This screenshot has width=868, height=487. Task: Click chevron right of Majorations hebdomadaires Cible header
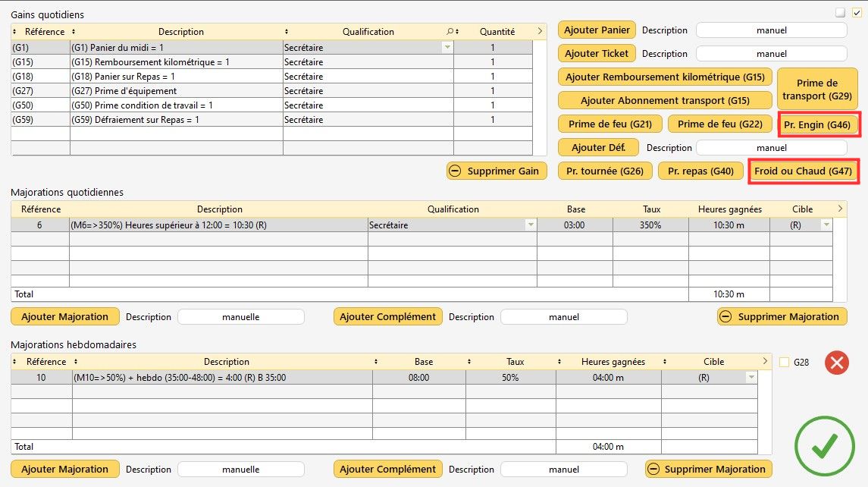click(763, 361)
